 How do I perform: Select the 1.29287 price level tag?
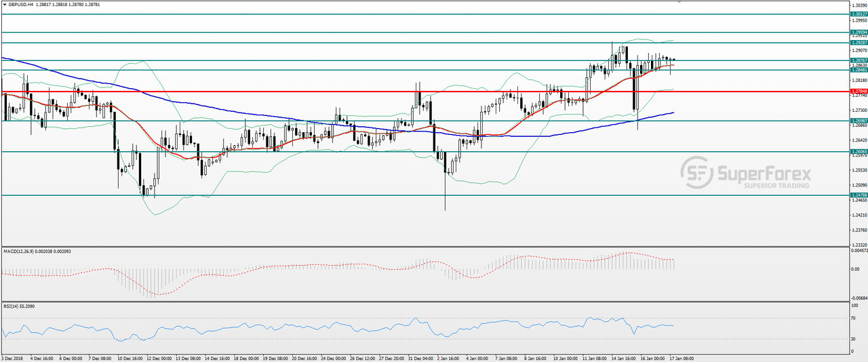[859, 43]
